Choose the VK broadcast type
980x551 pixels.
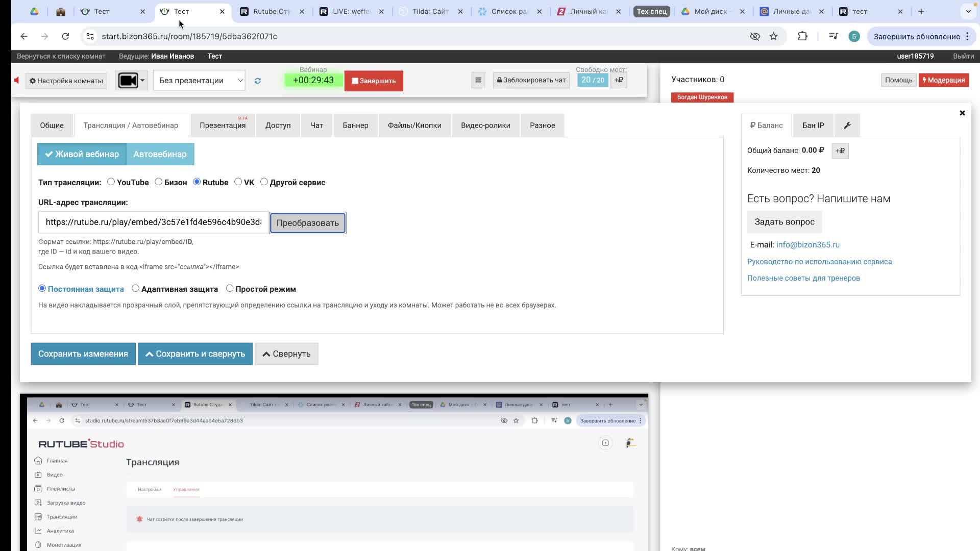[x=238, y=182]
